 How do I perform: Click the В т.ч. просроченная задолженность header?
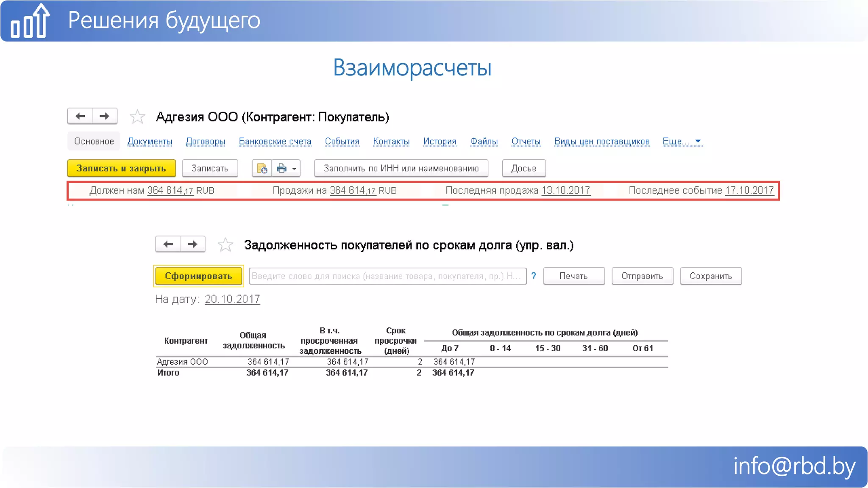(x=330, y=341)
